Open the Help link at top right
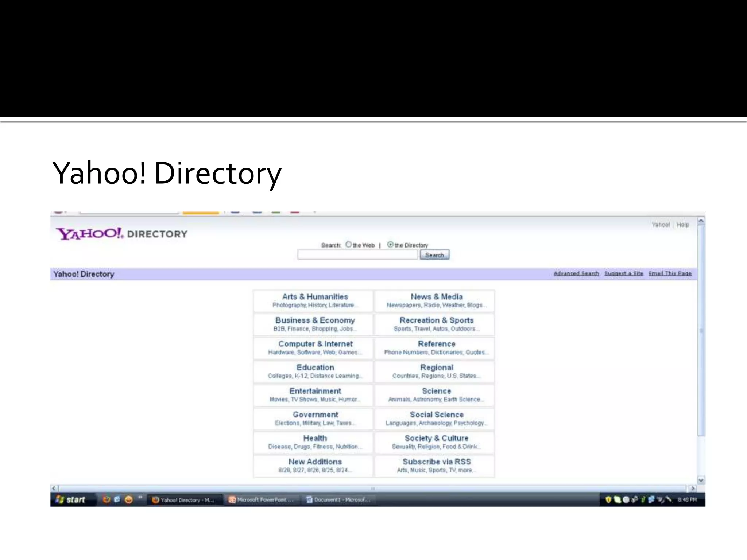The height and width of the screenshot is (560, 747). pos(683,225)
